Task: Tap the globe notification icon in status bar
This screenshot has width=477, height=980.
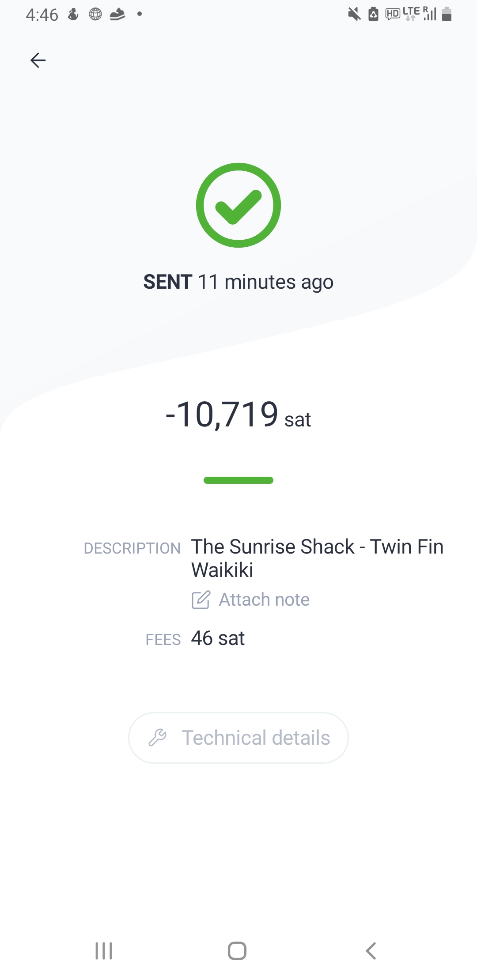Action: coord(95,15)
